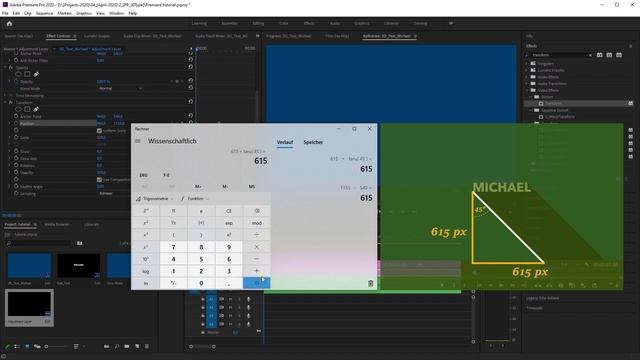Clear Calculator history with trash icon
The width and height of the screenshot is (640, 360).
click(371, 283)
